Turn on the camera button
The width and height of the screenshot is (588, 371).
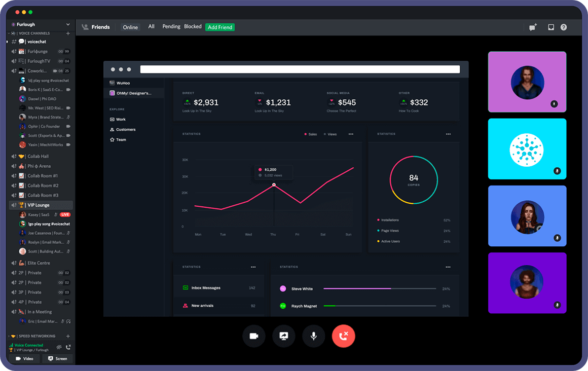point(254,336)
